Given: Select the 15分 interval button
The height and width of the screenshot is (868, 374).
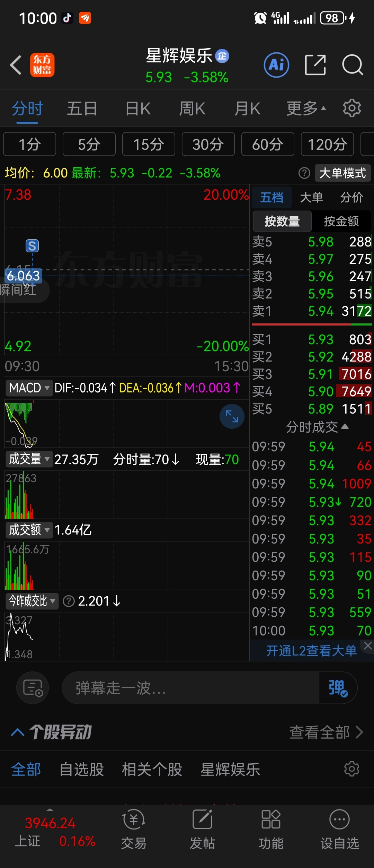Looking at the screenshot, I should (x=149, y=144).
